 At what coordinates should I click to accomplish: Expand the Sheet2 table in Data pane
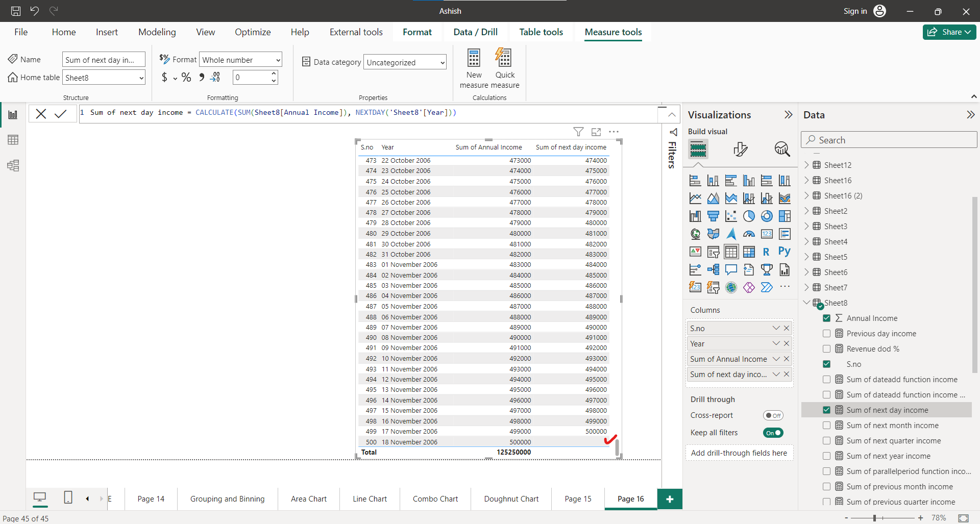coord(807,211)
